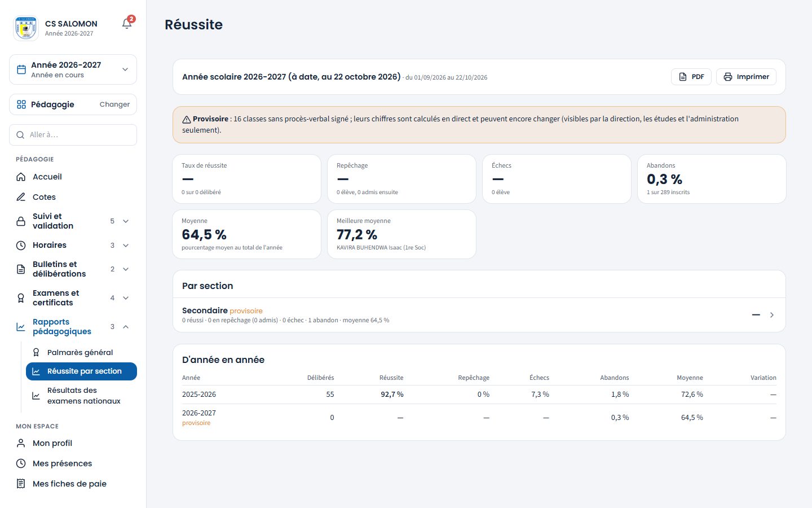Click the Imprimer print button
The width and height of the screenshot is (812, 508).
click(746, 77)
